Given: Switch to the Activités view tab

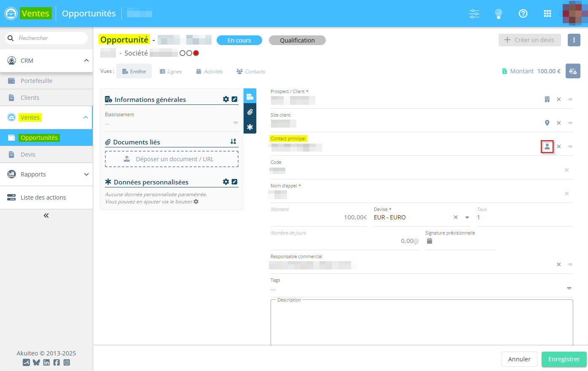Looking at the screenshot, I should click(x=209, y=72).
